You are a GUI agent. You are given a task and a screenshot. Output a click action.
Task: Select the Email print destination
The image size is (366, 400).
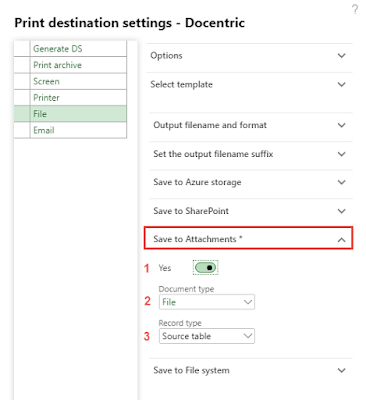tap(78, 130)
